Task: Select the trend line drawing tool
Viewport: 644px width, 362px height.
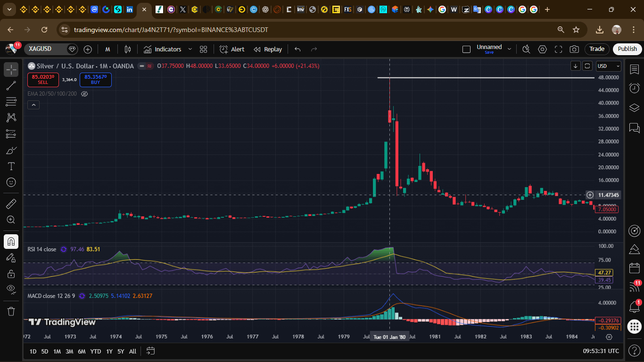Action: (x=11, y=85)
